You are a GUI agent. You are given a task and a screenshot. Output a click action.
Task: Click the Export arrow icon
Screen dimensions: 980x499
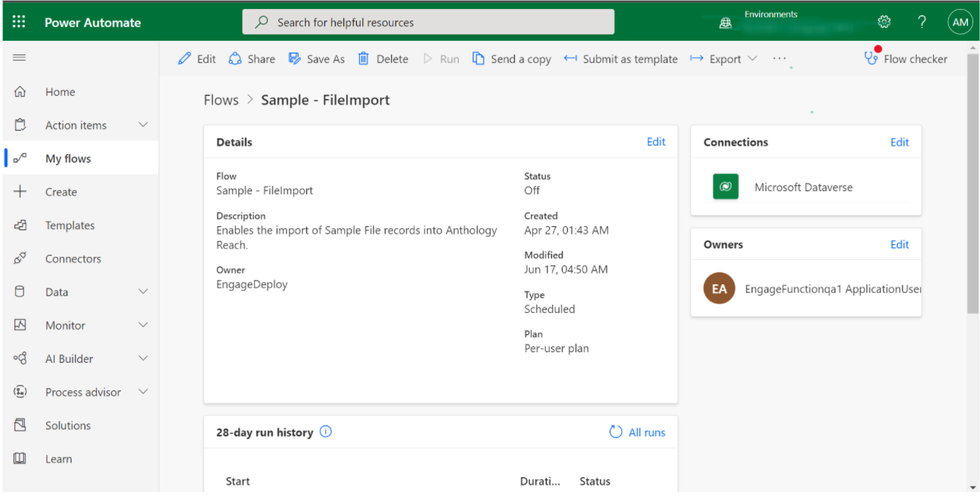point(697,58)
